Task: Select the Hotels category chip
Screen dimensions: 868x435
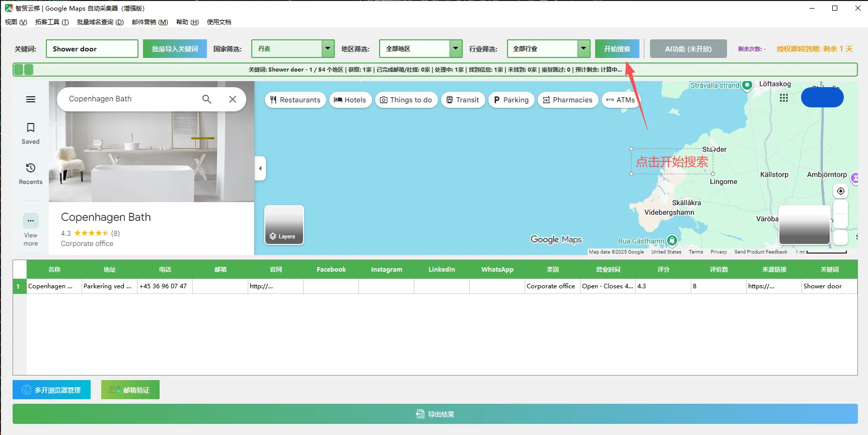Action: pyautogui.click(x=350, y=100)
